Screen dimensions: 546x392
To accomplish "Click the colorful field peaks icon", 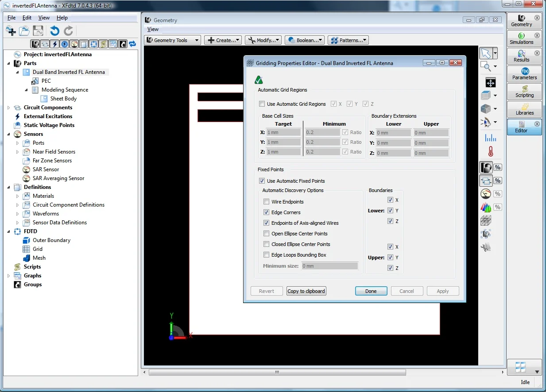I will click(486, 207).
